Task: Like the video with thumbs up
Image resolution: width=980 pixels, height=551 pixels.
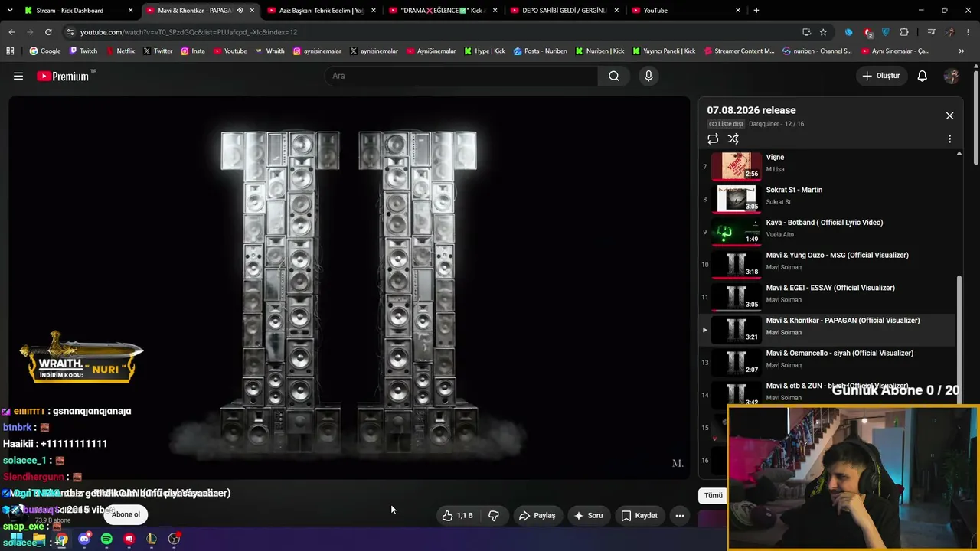Action: (x=457, y=516)
